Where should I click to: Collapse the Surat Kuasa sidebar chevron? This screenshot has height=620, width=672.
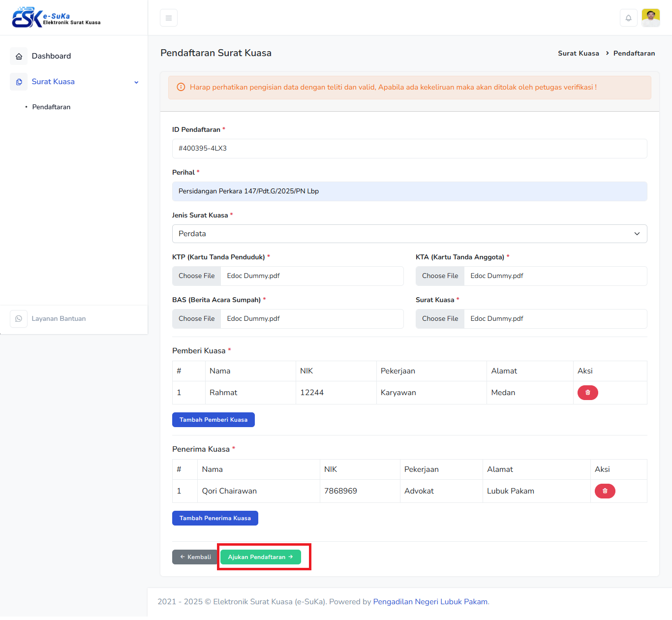pos(136,82)
